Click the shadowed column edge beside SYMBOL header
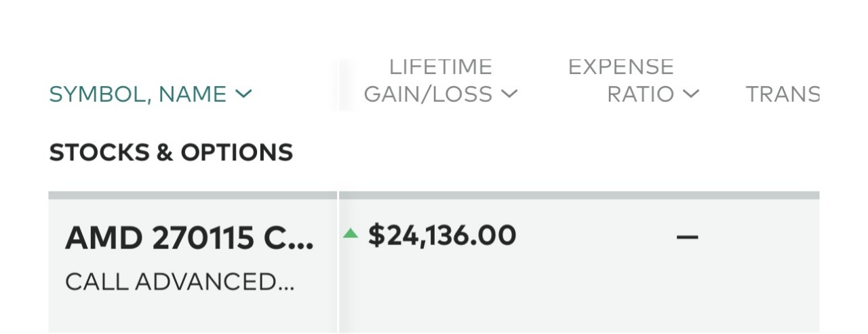The width and height of the screenshot is (868, 334). click(x=343, y=86)
